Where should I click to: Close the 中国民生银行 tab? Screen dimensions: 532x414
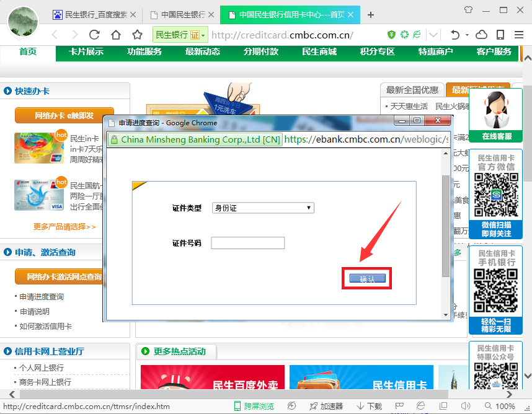[211, 15]
